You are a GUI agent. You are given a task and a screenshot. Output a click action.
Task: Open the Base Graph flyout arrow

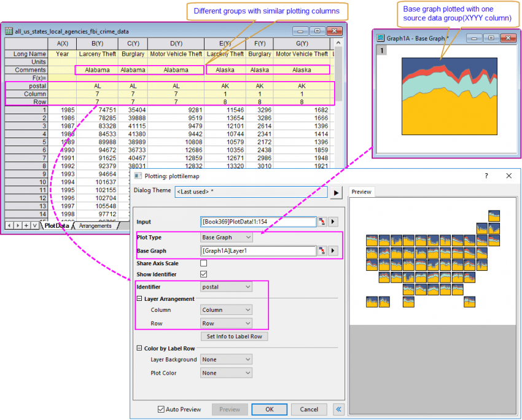tap(333, 251)
